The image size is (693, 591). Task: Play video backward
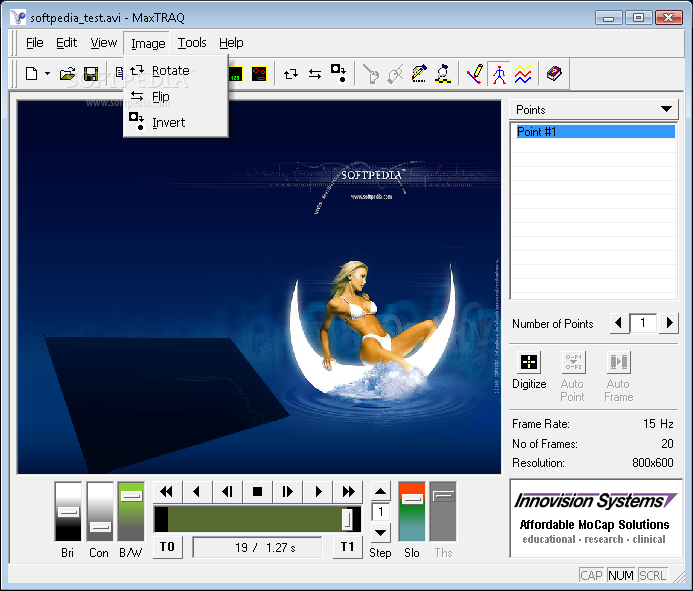click(x=197, y=492)
